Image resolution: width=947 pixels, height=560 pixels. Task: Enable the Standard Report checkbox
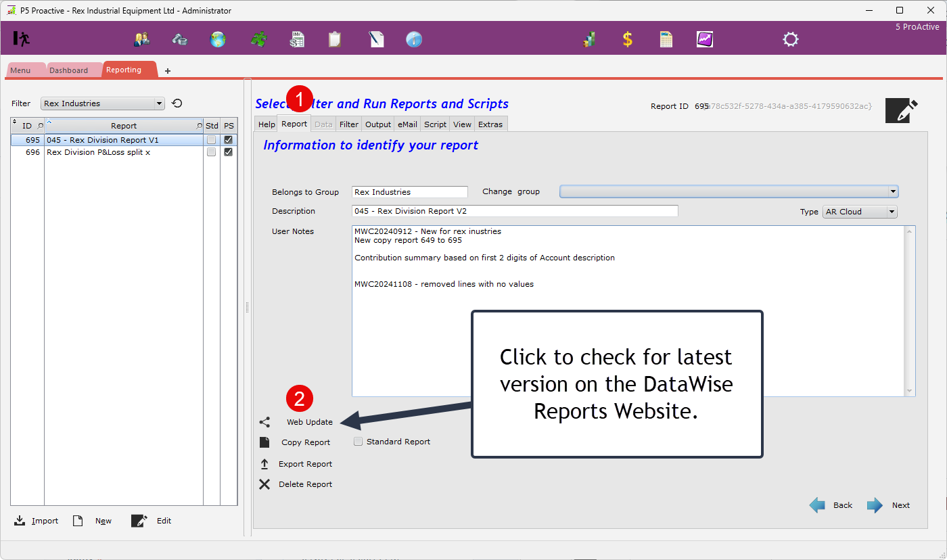(x=359, y=442)
